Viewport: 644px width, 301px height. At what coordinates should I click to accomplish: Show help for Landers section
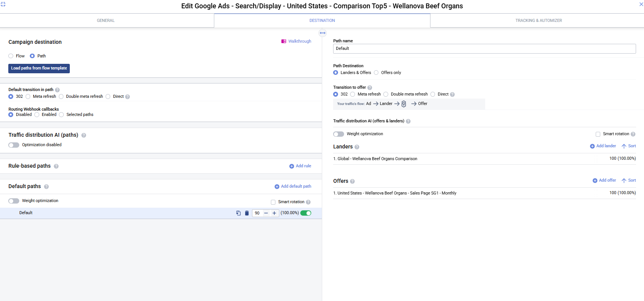click(x=357, y=147)
